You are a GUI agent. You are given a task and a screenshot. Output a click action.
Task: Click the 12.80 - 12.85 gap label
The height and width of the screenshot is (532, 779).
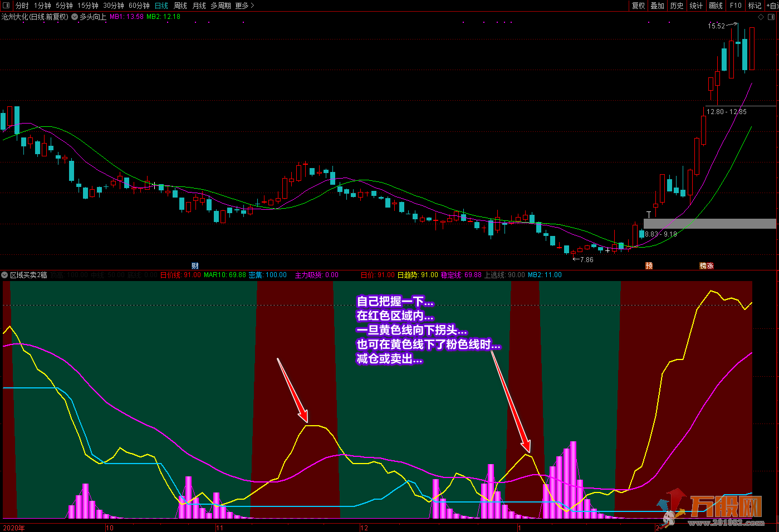727,112
